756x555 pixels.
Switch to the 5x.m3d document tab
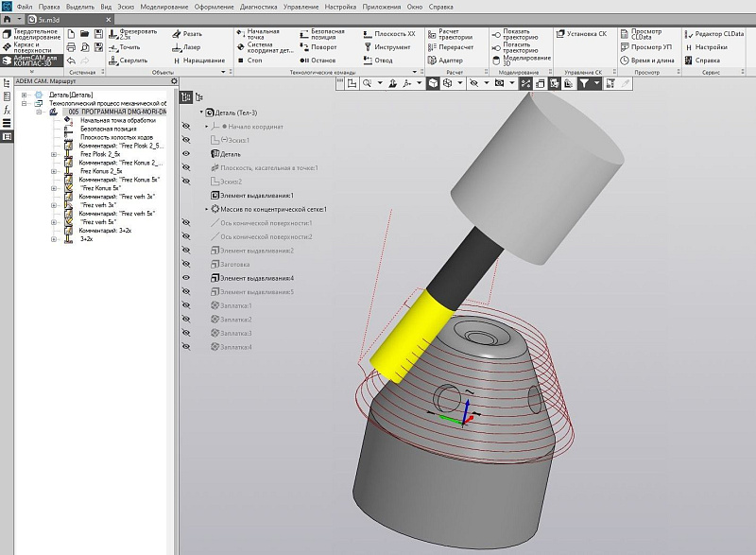click(47, 19)
